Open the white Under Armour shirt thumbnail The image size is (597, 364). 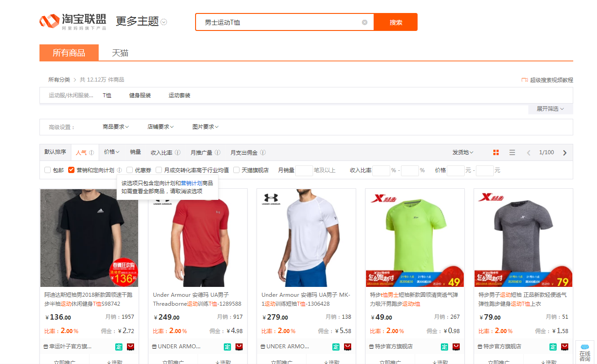click(306, 238)
